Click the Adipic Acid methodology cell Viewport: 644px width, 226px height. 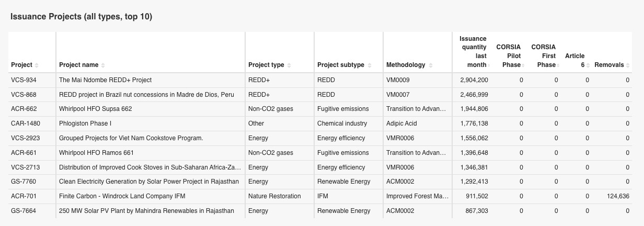pos(401,123)
